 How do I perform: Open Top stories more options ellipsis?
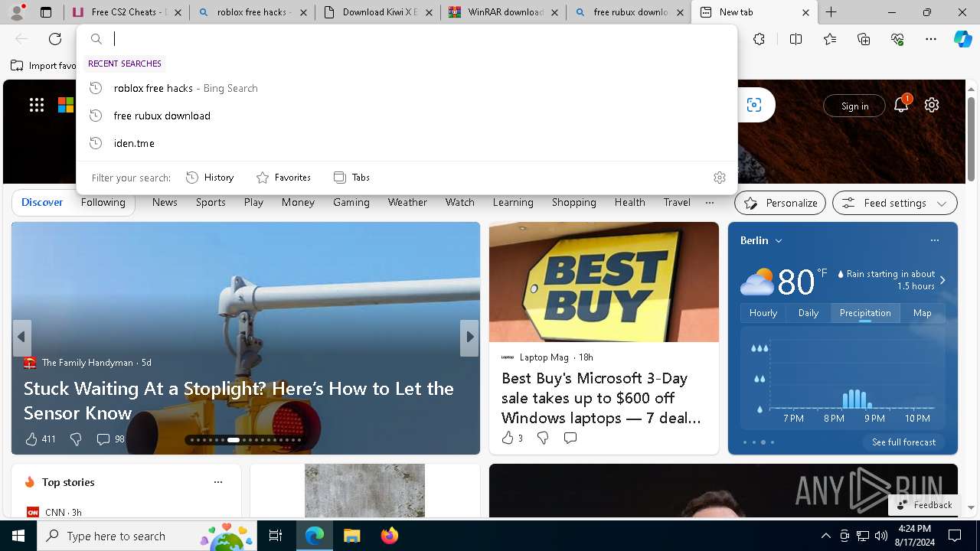click(x=218, y=482)
